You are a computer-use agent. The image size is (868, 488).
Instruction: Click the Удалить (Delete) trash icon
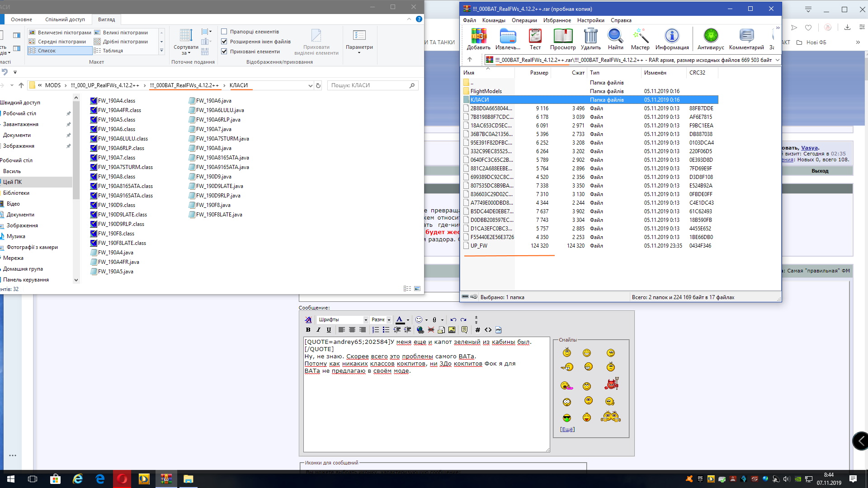click(x=590, y=36)
